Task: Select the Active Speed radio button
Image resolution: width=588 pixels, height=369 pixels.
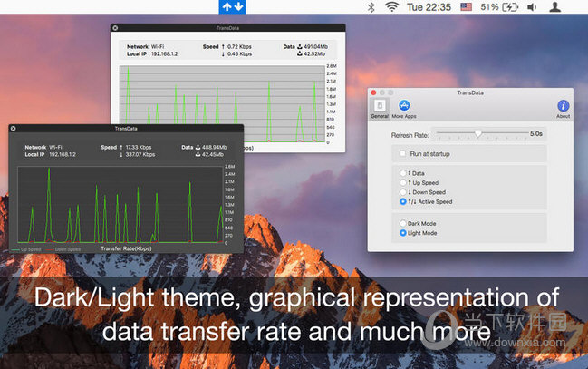Action: (x=402, y=201)
